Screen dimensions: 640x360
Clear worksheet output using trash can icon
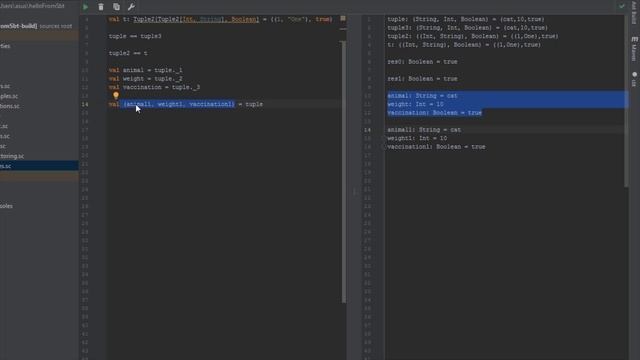click(101, 7)
